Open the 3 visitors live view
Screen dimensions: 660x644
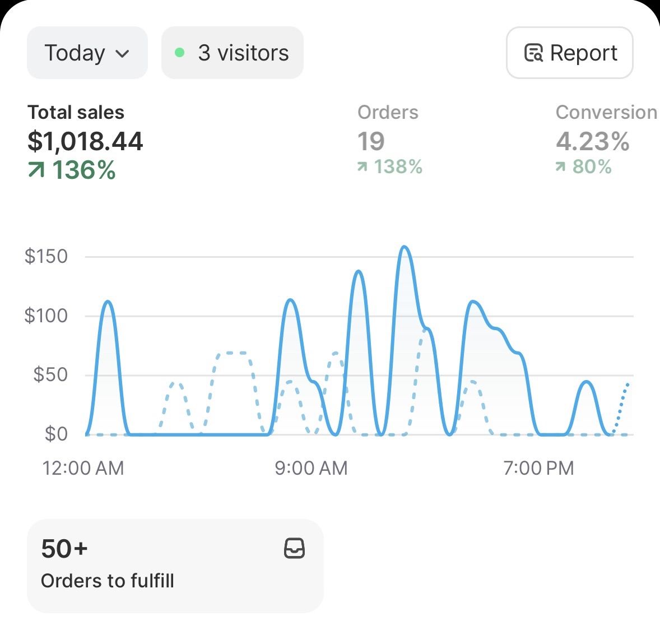[x=232, y=53]
